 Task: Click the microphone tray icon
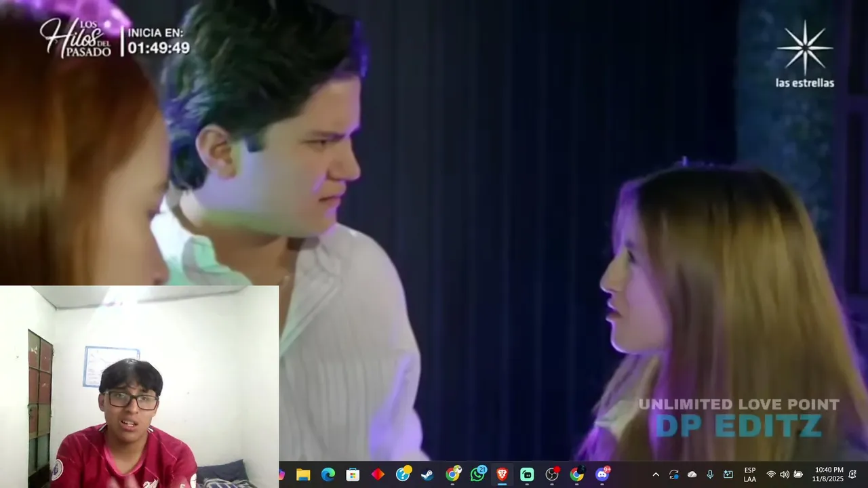click(x=710, y=474)
